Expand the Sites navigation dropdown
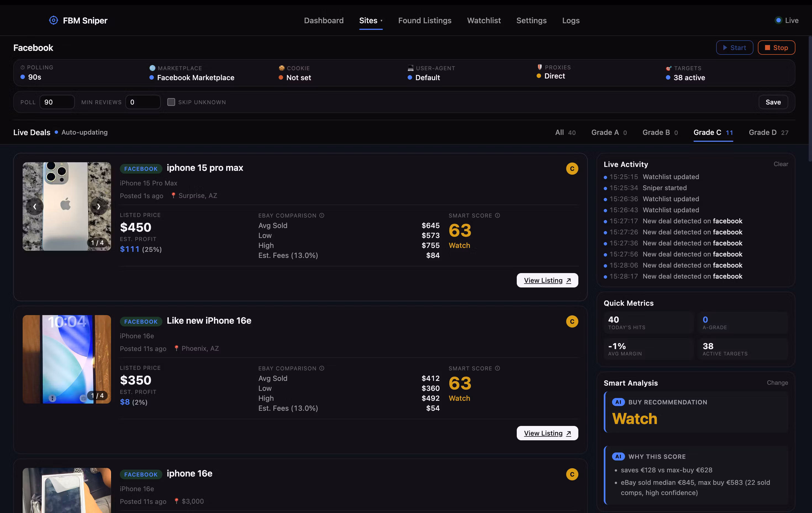812x513 pixels. click(x=371, y=20)
